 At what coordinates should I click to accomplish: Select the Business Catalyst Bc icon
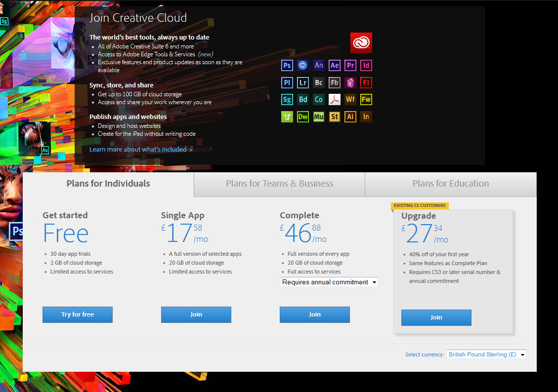(319, 83)
